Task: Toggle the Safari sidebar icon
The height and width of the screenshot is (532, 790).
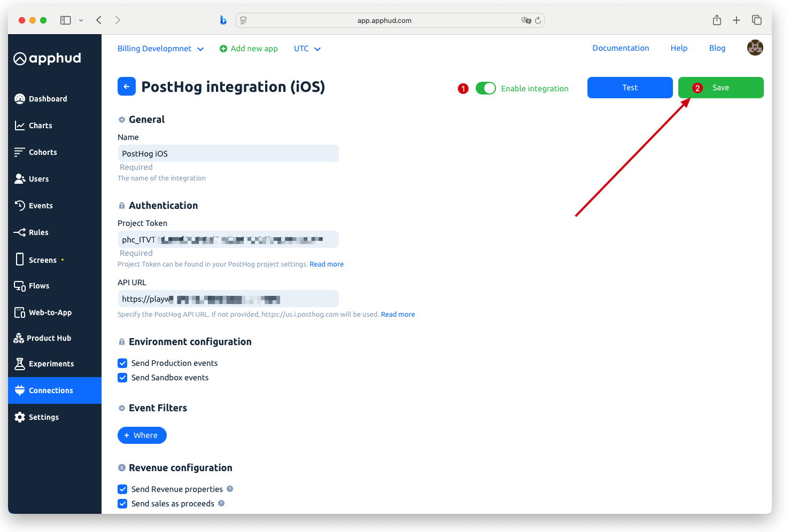Action: pyautogui.click(x=66, y=20)
